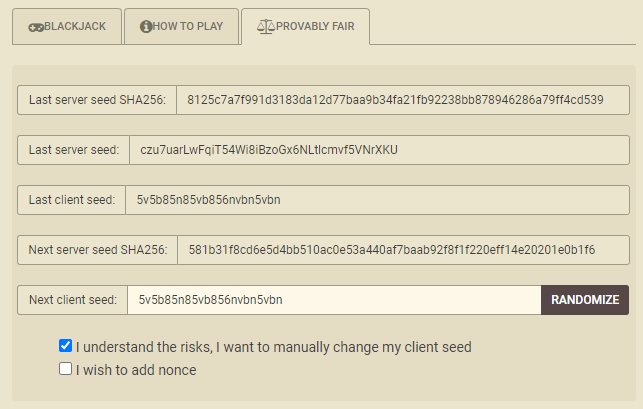Click the balance scales icon on Provably Fair

(264, 26)
